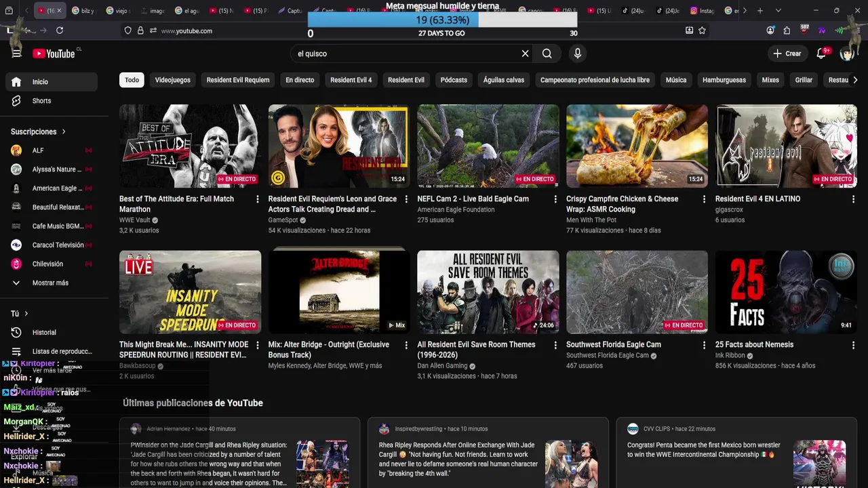Open Shorts in the sidebar
The image size is (868, 488).
(x=52, y=101)
